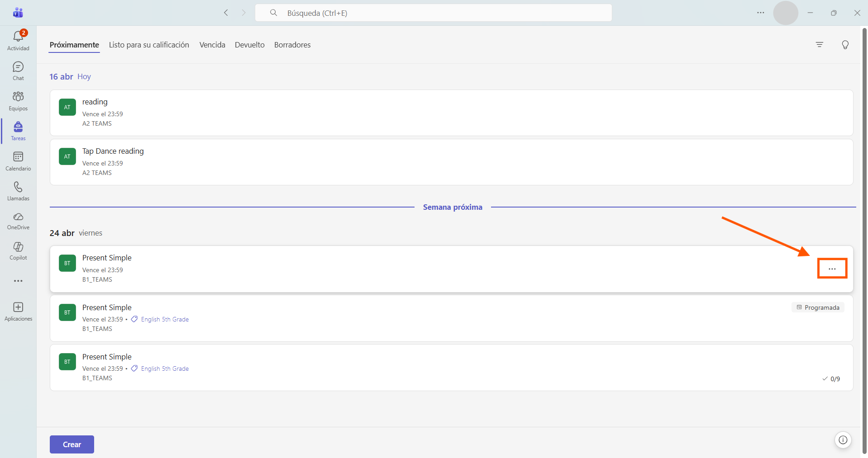
Task: Open Llamadas phone icon
Action: [x=18, y=191]
